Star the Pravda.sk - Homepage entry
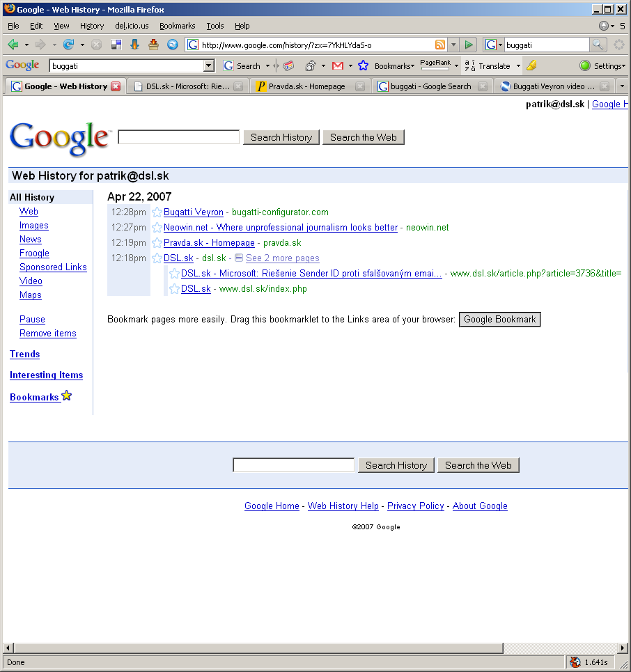This screenshot has height=672, width=631. click(157, 243)
